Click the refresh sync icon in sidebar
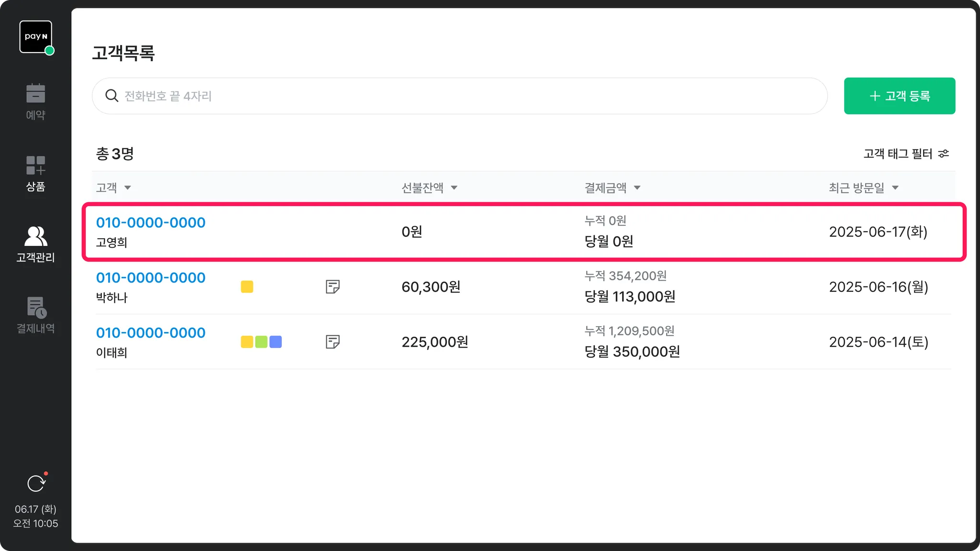 (36, 484)
